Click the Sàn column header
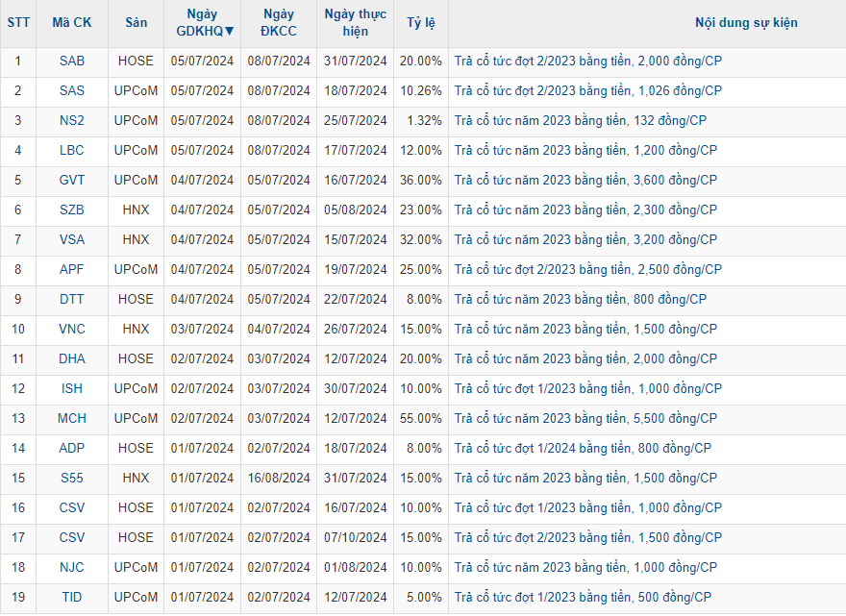The image size is (846, 616). point(136,22)
